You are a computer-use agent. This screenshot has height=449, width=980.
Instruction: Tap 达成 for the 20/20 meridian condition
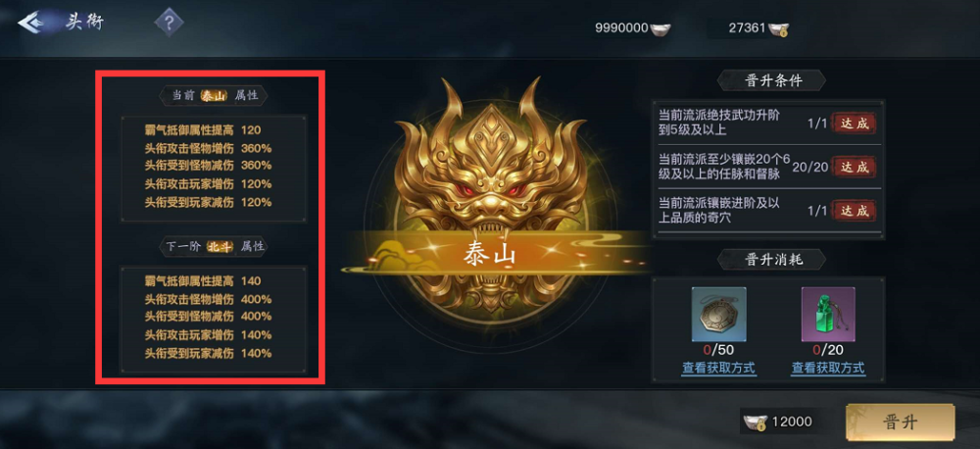coord(854,167)
